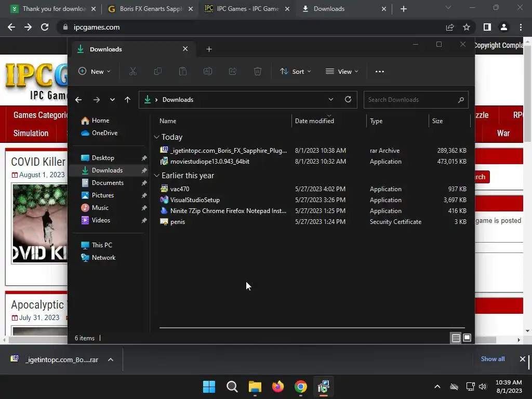
Task: Open the Sort dropdown
Action: tap(295, 71)
